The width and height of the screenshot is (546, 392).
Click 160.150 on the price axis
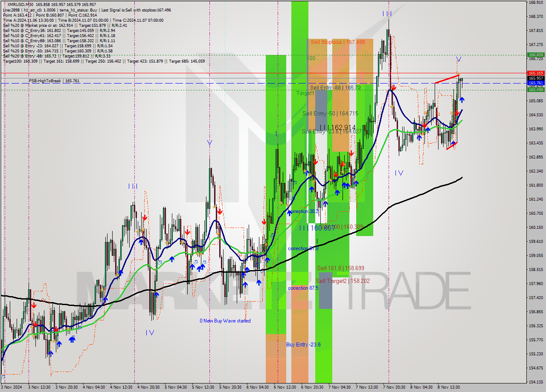tap(536, 227)
